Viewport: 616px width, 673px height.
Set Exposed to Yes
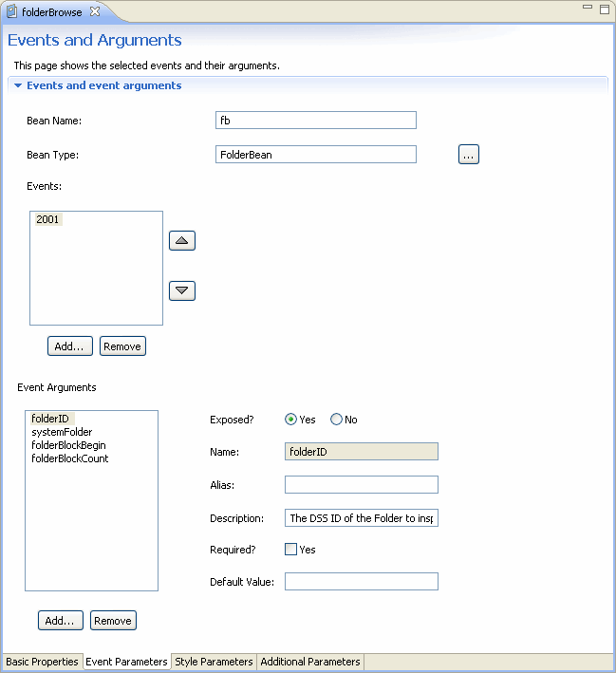point(290,420)
